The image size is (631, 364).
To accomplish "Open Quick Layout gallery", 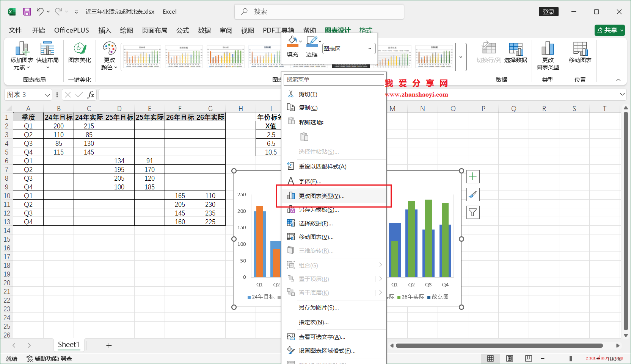I will [47, 56].
